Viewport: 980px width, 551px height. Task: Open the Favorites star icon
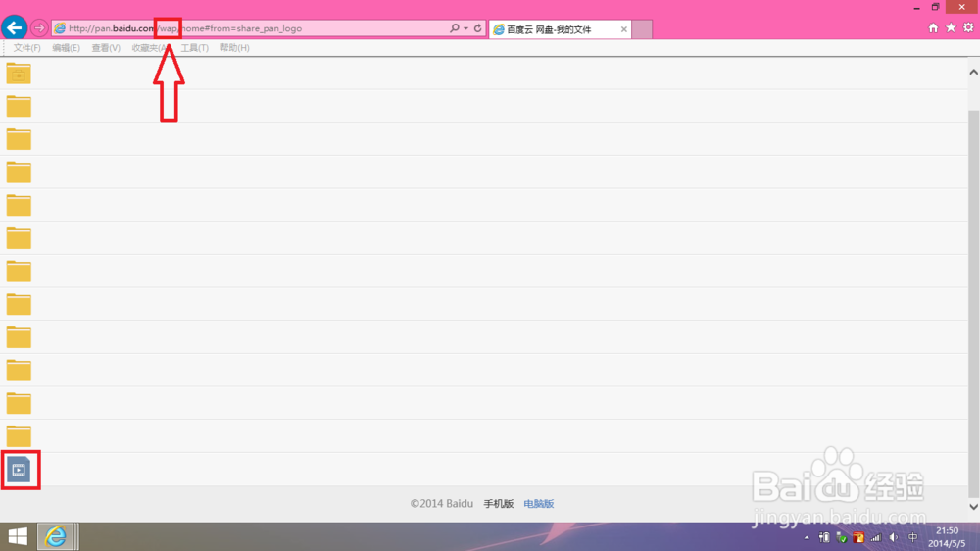pos(951,27)
